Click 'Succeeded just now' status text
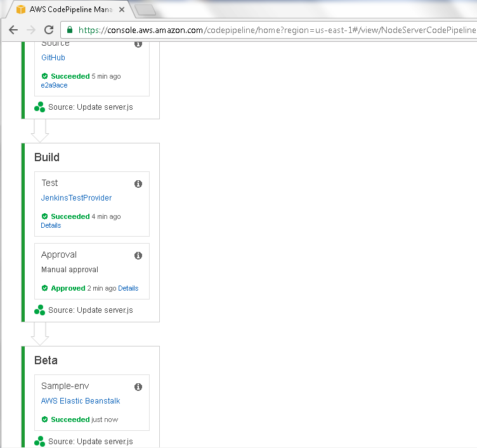This screenshot has height=448, width=477. pos(84,419)
